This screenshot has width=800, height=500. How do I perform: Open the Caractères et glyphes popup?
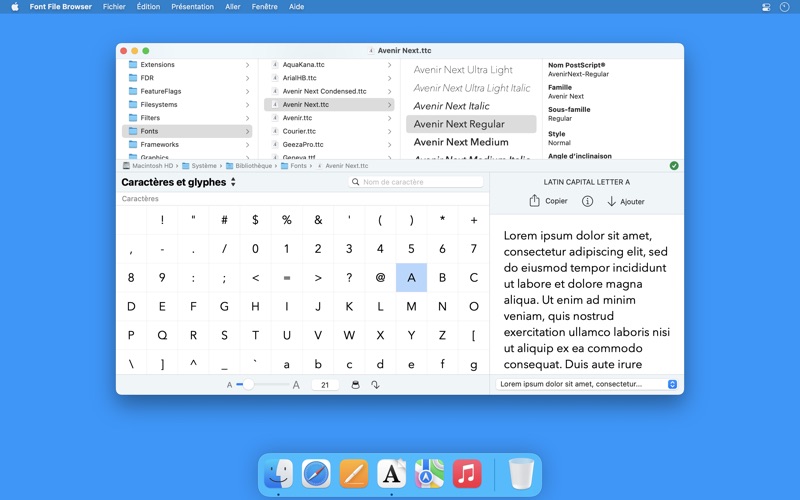coord(179,182)
